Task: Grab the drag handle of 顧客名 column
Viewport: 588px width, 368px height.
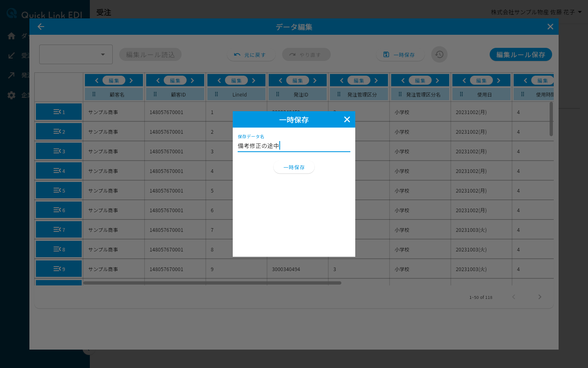Action: 94,94
